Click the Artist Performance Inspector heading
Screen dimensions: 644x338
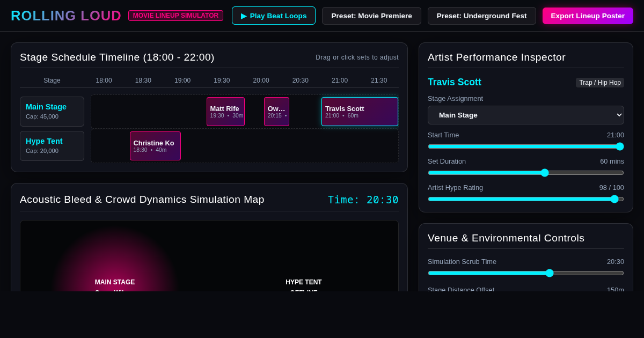coord(496,57)
